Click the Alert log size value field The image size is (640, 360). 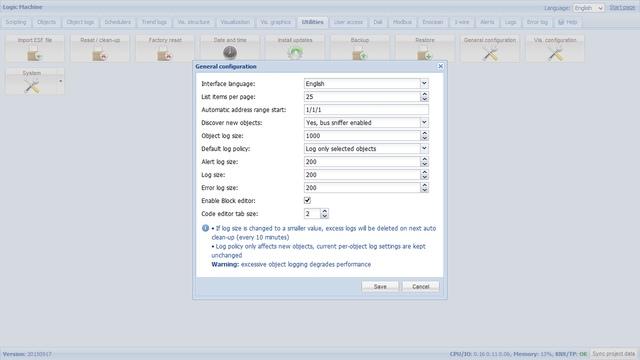tap(362, 162)
